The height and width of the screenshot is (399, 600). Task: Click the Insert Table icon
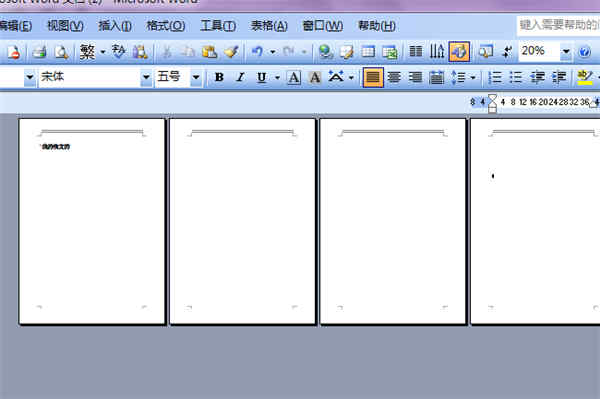368,52
